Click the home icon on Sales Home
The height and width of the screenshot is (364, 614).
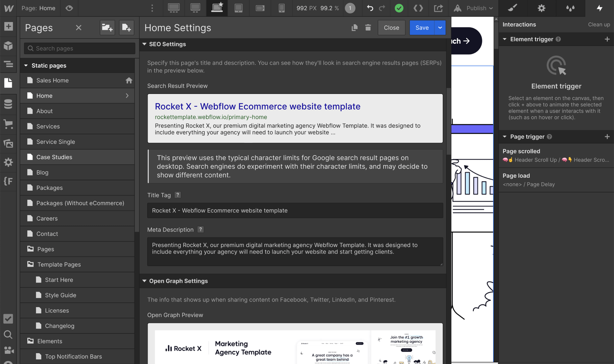pyautogui.click(x=129, y=80)
